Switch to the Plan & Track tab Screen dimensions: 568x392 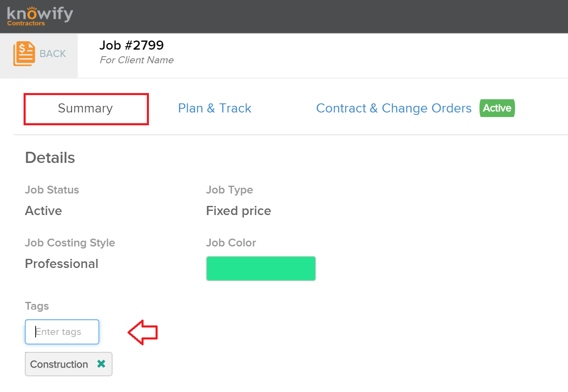[215, 108]
